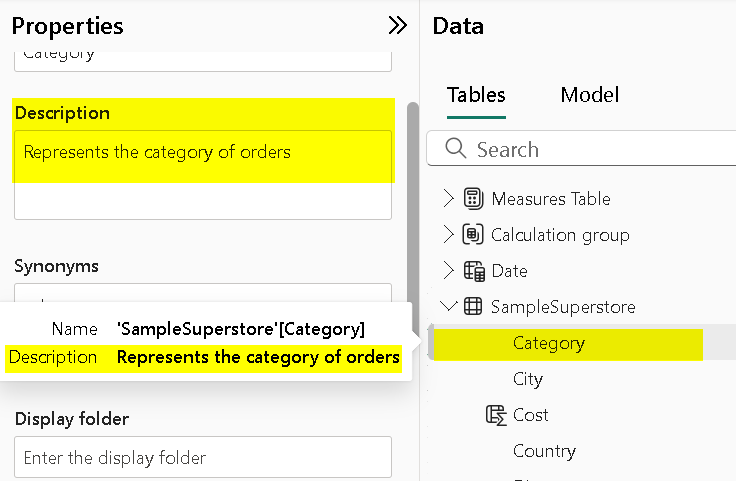
Task: Expand the Date table node
Action: click(x=449, y=271)
